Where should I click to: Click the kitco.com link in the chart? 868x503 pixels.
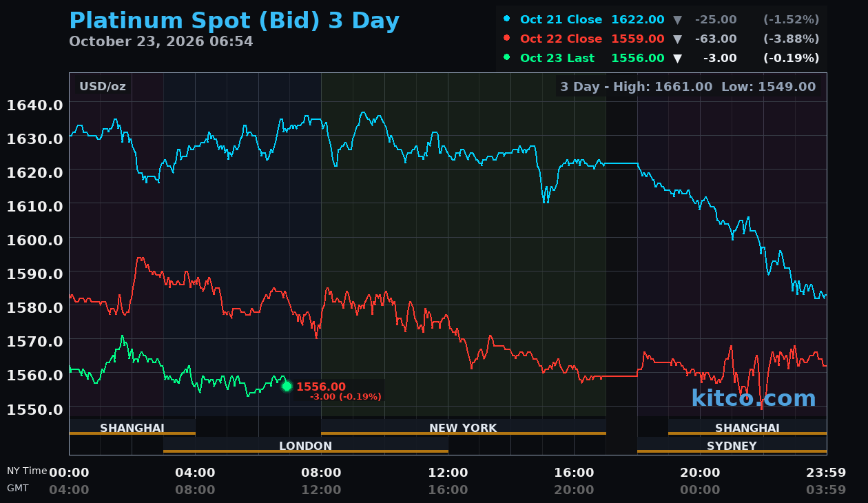(754, 398)
